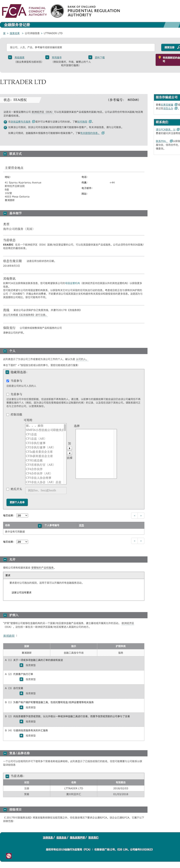Viewport: 180px width, 868px height.
Task: Expand investment types for B (1) row
Action: (x=22, y=707)
